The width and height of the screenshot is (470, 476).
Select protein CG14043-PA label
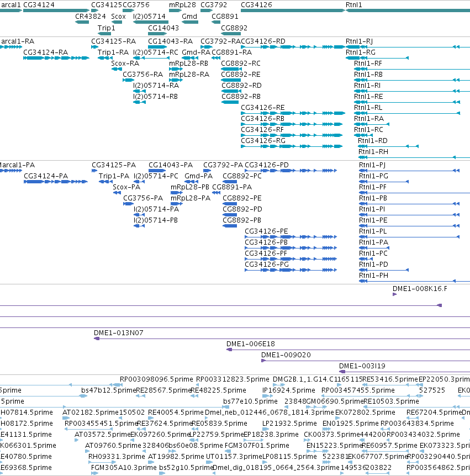171,165
